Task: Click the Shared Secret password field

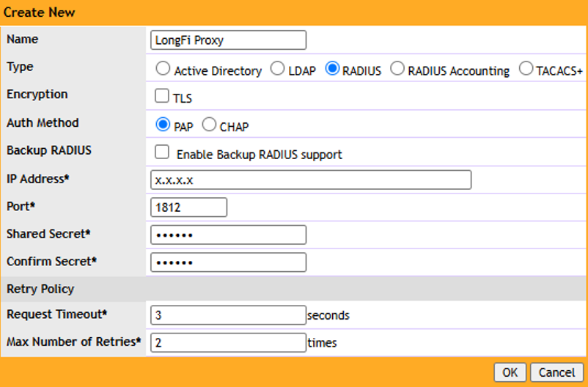Action: pyautogui.click(x=228, y=235)
